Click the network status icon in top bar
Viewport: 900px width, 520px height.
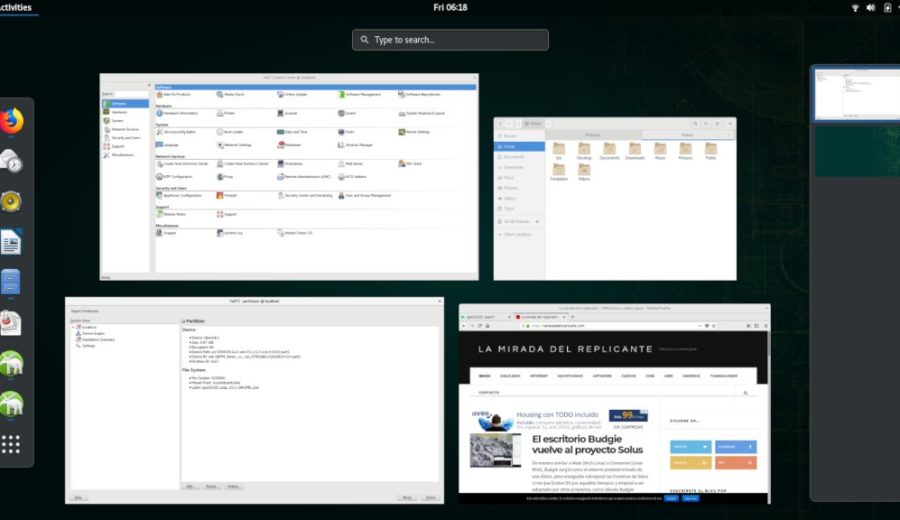(x=855, y=7)
